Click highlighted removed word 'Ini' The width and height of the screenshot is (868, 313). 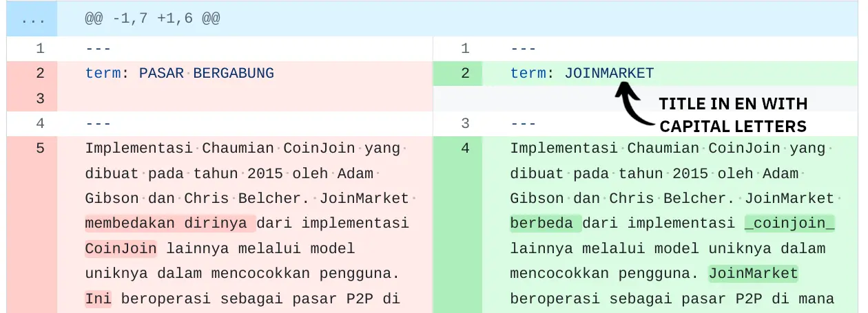pos(94,299)
